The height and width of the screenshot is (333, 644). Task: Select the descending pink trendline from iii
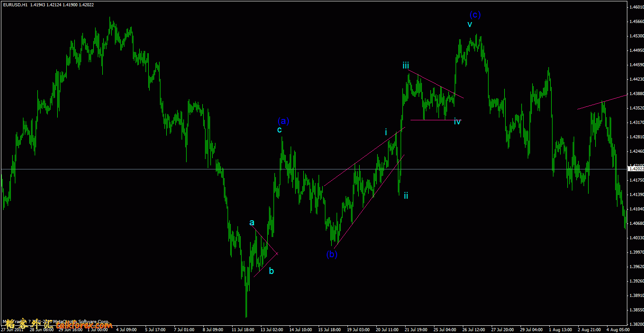coord(436,84)
